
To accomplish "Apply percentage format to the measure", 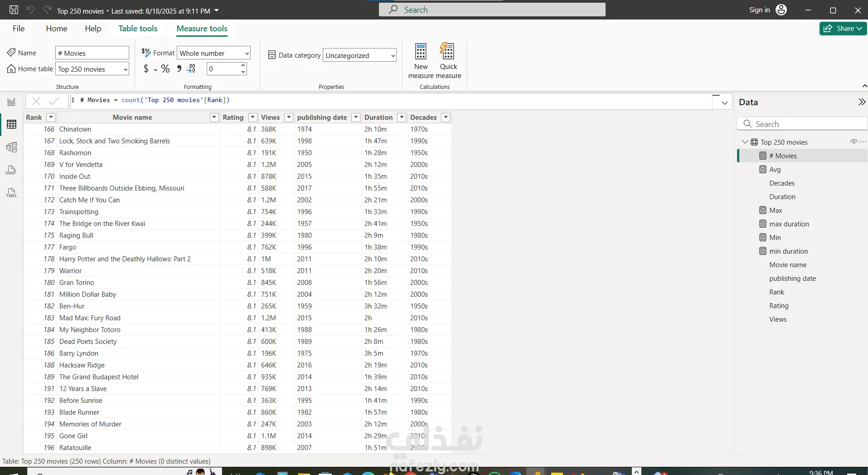I will coord(165,69).
